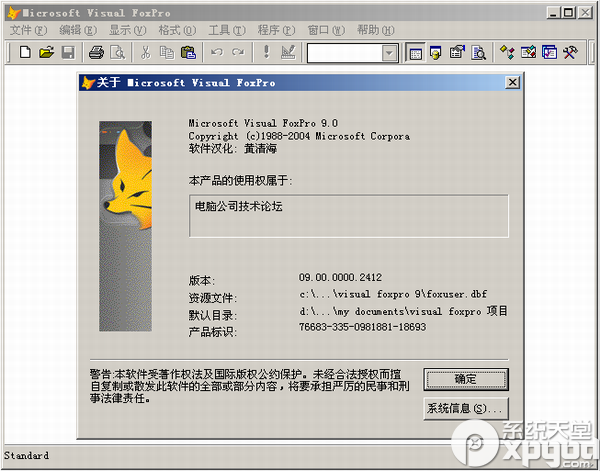Click the 默认目录: label

tap(213, 315)
